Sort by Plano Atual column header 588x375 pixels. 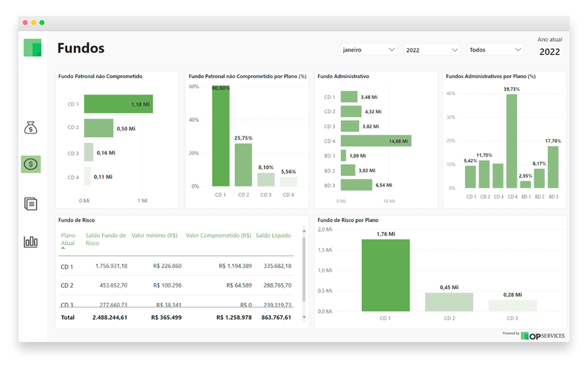tap(68, 239)
